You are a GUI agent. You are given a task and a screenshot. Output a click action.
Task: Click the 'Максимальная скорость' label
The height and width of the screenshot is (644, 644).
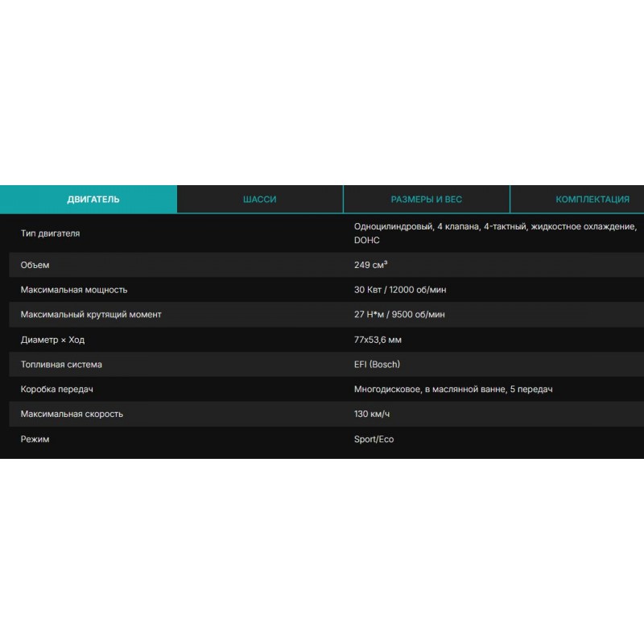pos(72,414)
